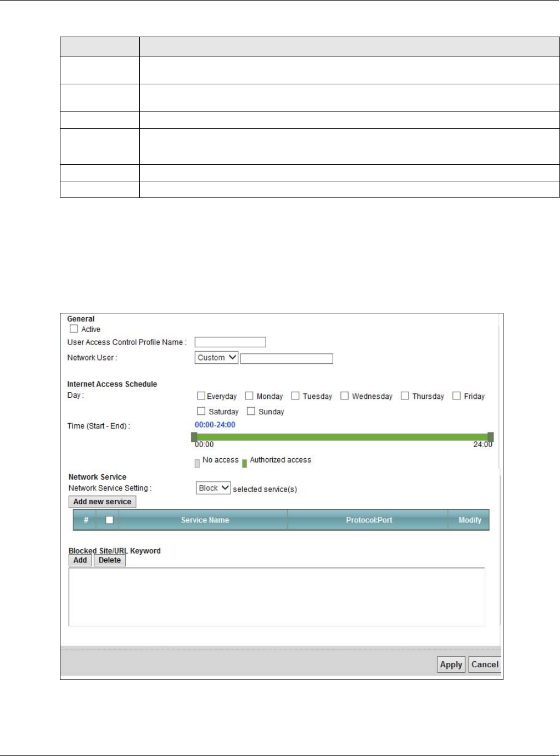Click the end handle of time slider
Image resolution: width=560 pixels, height=756 pixels.
(x=491, y=437)
